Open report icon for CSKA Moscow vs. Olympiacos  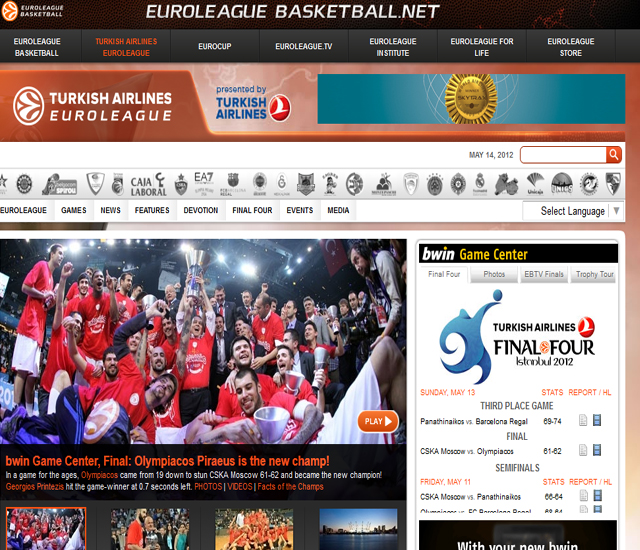tap(583, 451)
